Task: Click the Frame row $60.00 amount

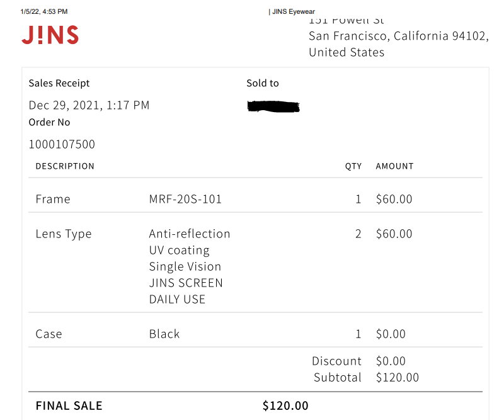Action: (x=394, y=199)
